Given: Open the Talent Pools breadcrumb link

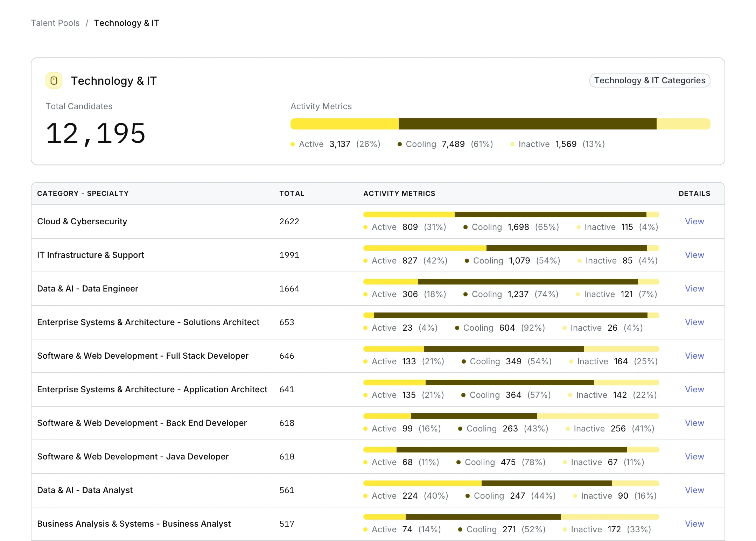Looking at the screenshot, I should (55, 23).
